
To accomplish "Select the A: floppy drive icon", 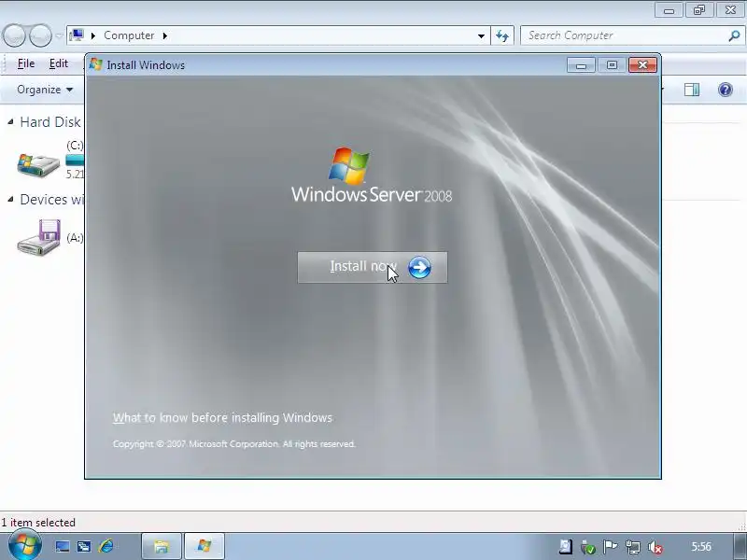I will pos(38,238).
